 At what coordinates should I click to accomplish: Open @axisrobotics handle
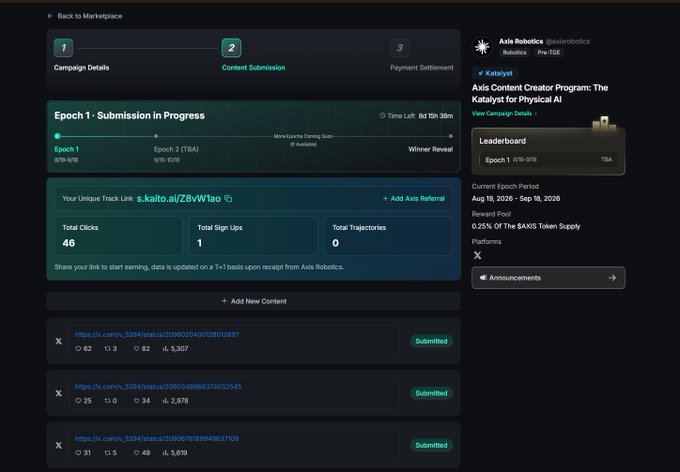(x=568, y=41)
